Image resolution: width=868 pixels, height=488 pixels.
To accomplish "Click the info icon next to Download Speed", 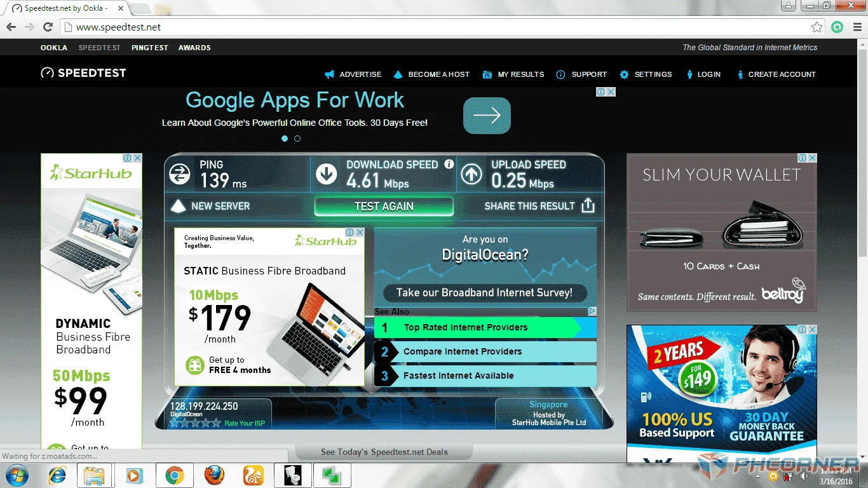I will [449, 164].
